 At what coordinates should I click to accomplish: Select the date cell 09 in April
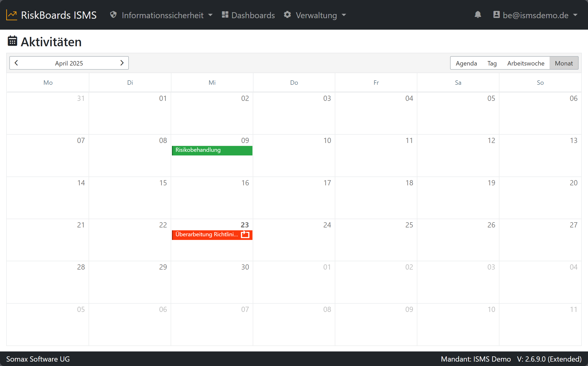pyautogui.click(x=212, y=155)
